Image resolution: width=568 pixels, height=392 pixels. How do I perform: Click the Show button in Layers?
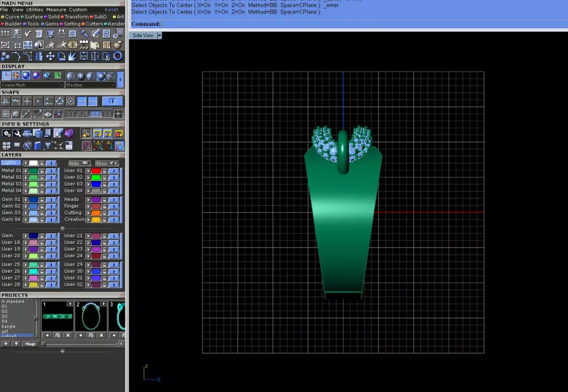pos(107,163)
